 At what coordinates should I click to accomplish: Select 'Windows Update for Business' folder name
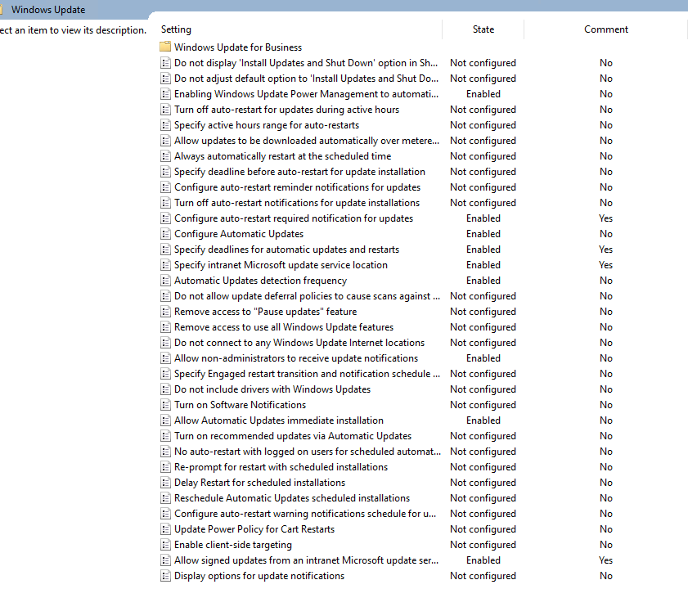(238, 47)
